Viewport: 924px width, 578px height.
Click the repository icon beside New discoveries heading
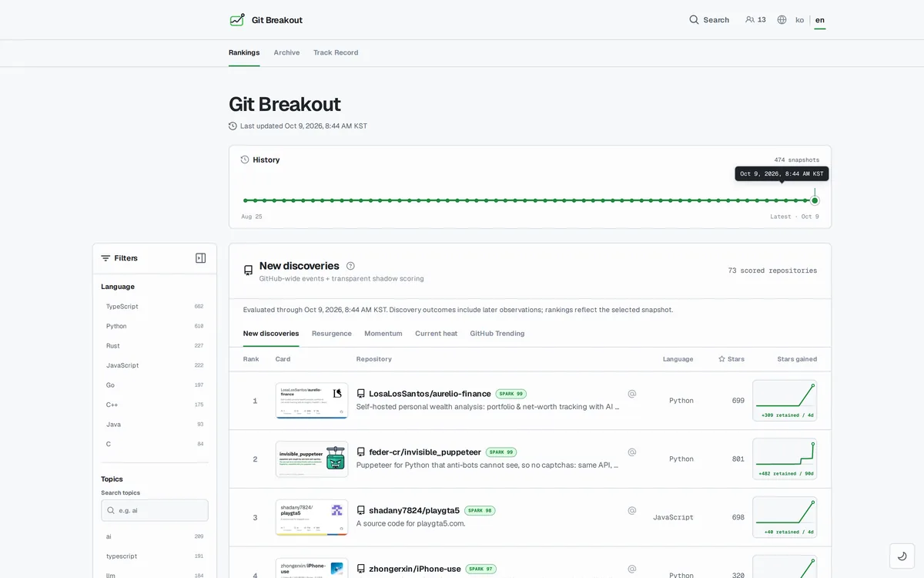[x=248, y=271]
